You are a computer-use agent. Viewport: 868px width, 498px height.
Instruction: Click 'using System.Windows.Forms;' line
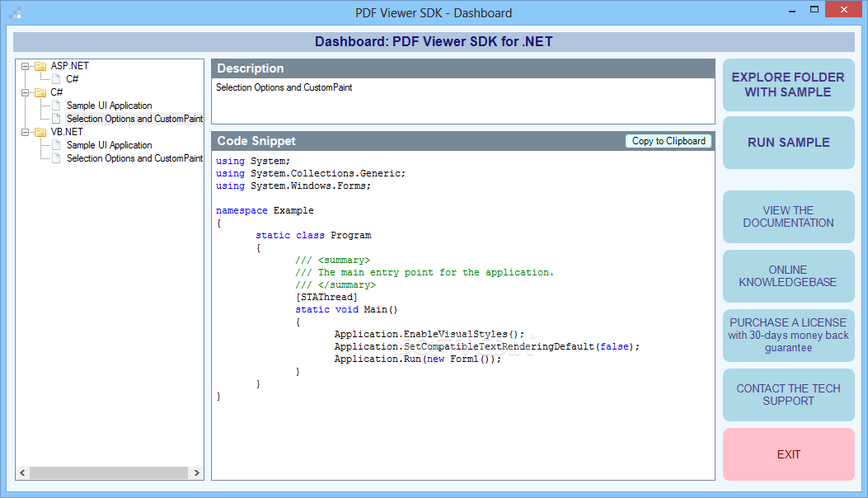point(293,186)
